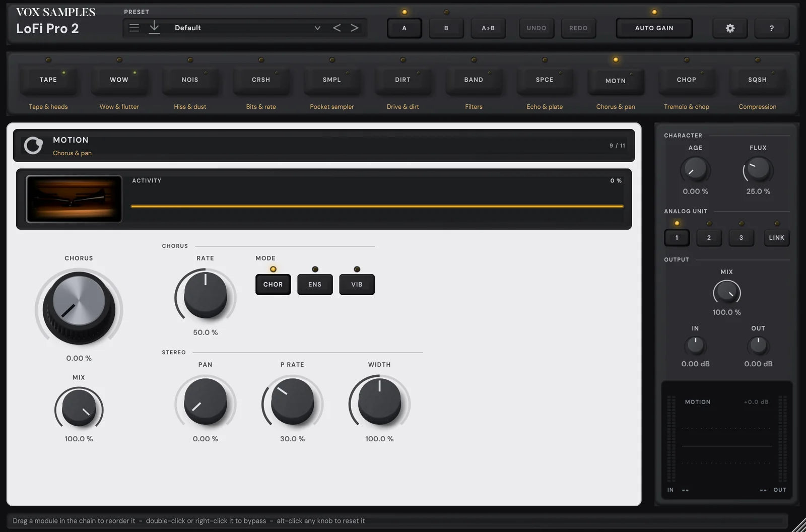Select analog unit 2

pos(709,238)
